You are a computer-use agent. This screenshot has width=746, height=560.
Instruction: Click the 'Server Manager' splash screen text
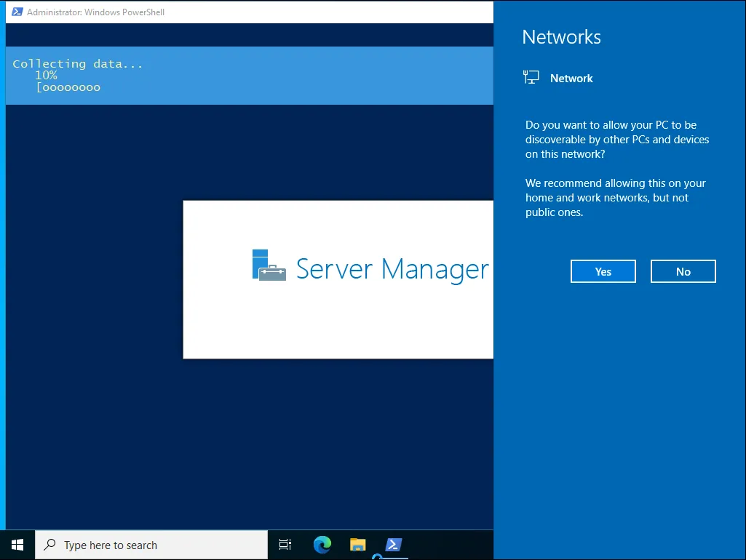[x=392, y=269]
